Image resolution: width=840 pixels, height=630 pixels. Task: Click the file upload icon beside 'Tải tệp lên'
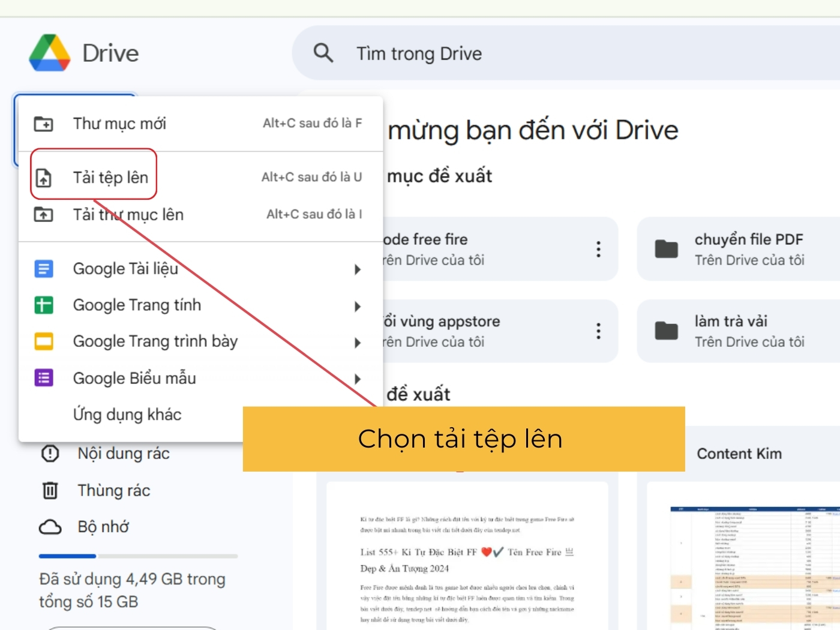[x=43, y=178]
